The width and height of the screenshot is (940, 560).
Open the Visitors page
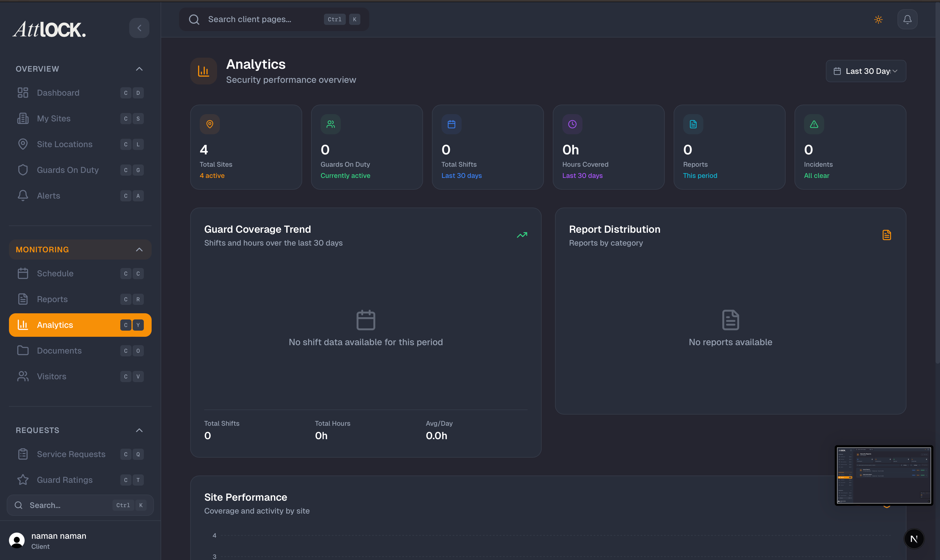point(52,376)
